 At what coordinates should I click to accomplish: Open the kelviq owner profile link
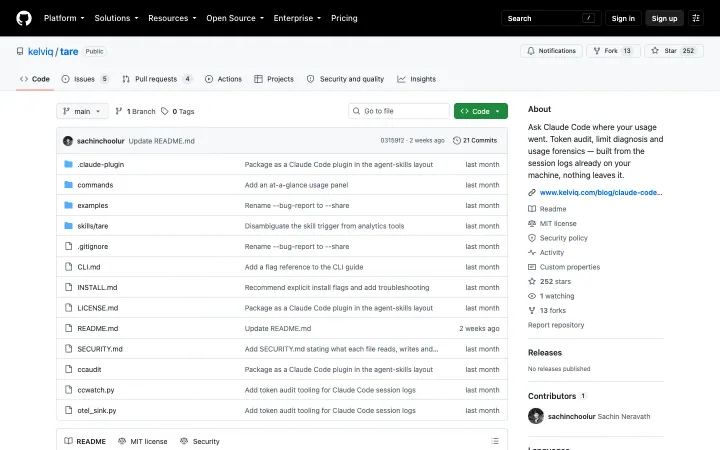(x=40, y=51)
